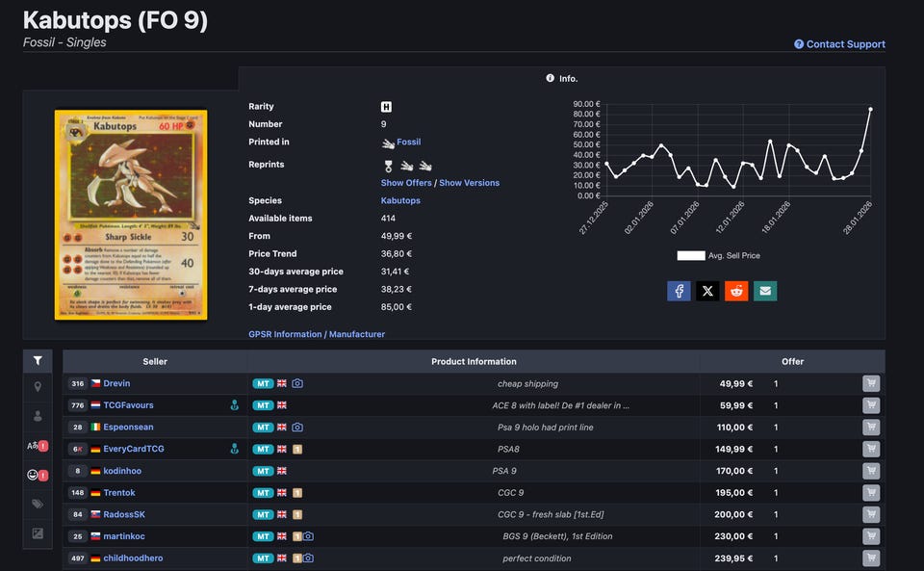Open the Kabutops species link

[400, 200]
